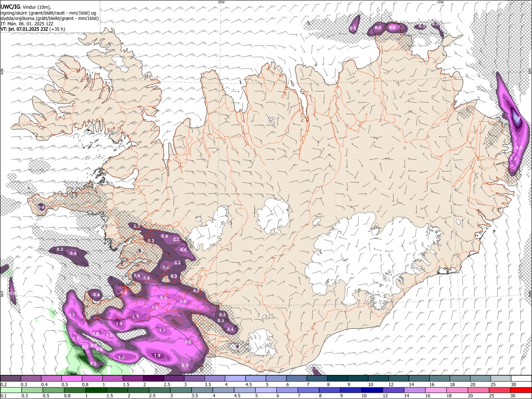Click the 'VT: þri. 07.01.2025 23Z' valid time

tap(25, 30)
